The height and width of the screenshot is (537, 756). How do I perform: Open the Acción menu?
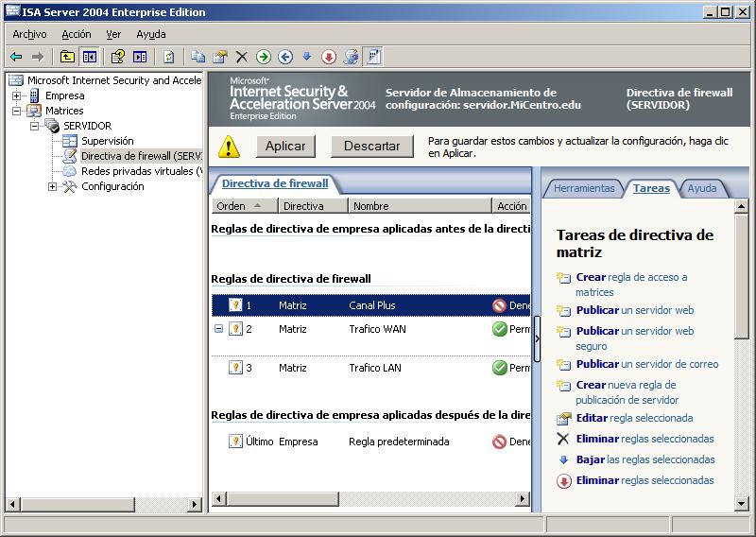point(77,34)
